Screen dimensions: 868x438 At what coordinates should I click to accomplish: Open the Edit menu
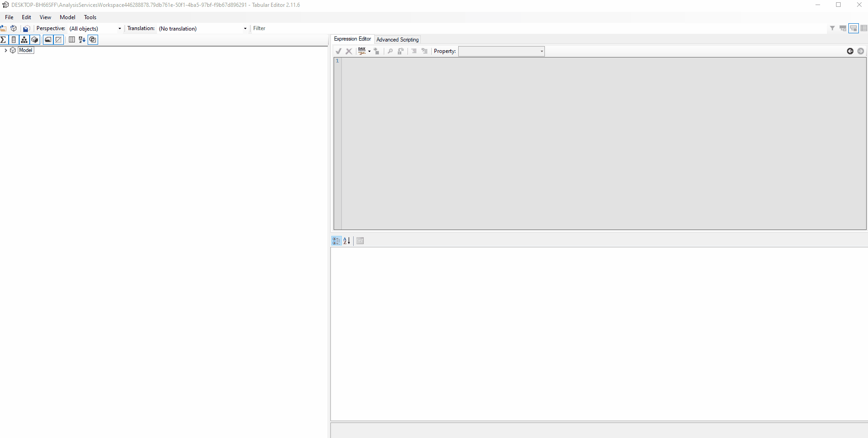coord(26,17)
